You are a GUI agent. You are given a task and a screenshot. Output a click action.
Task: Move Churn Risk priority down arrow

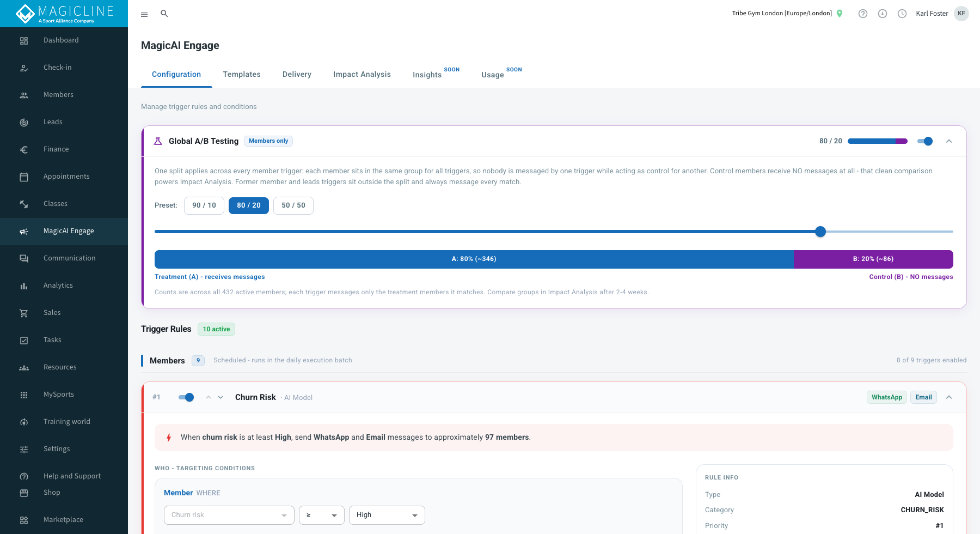pyautogui.click(x=220, y=397)
